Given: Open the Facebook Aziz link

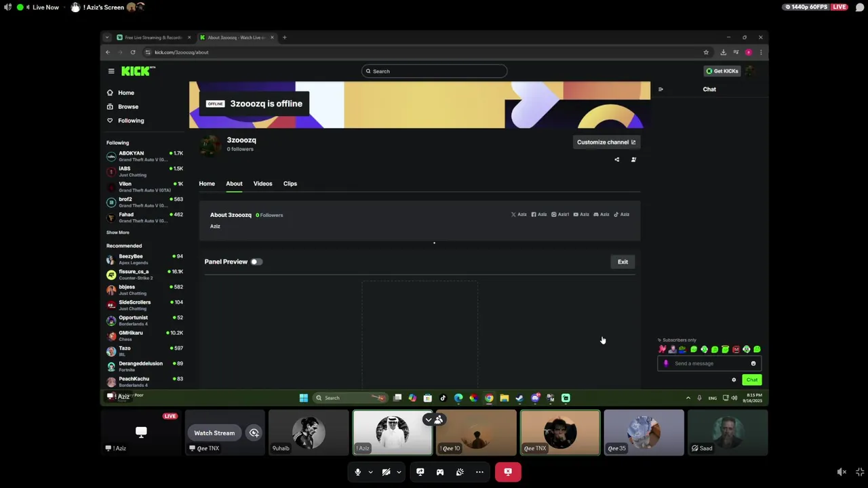Looking at the screenshot, I should point(539,214).
